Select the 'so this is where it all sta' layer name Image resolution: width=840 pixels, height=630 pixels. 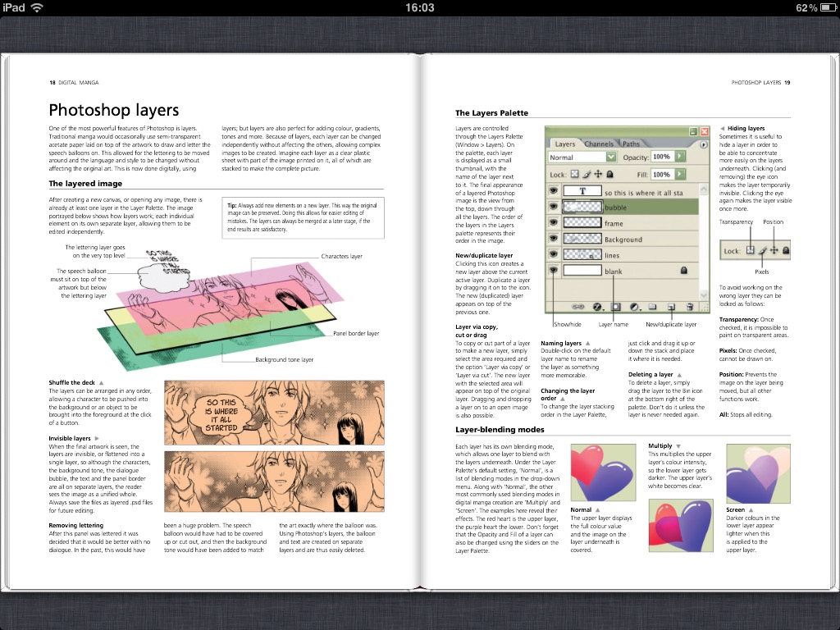click(644, 192)
